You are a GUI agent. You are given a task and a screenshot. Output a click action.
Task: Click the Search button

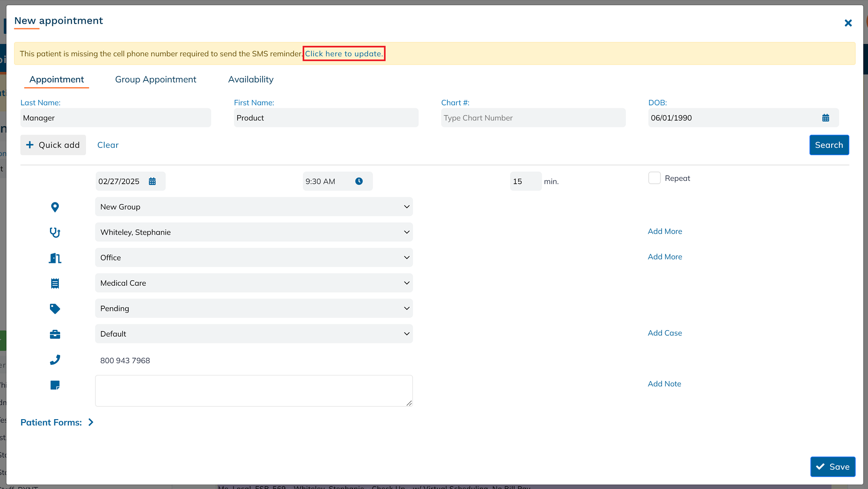(829, 145)
